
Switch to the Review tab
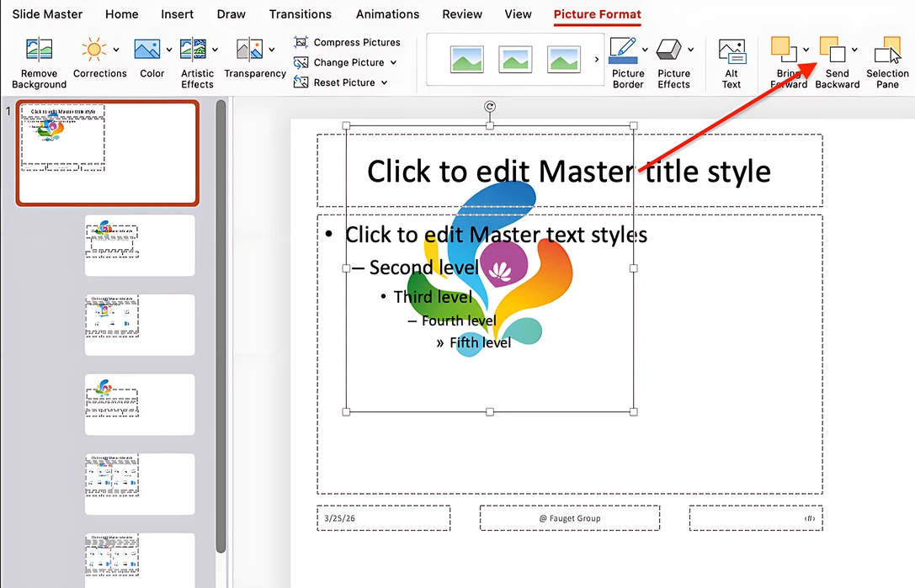point(461,13)
